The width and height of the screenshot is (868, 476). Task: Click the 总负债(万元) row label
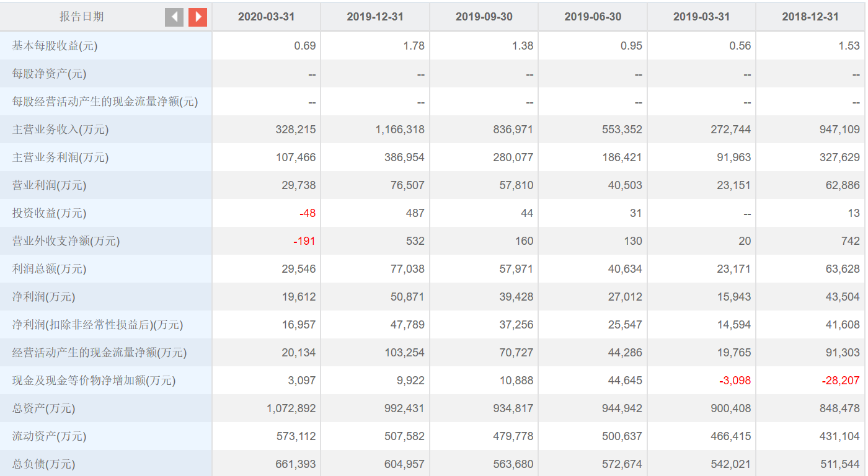click(x=44, y=464)
